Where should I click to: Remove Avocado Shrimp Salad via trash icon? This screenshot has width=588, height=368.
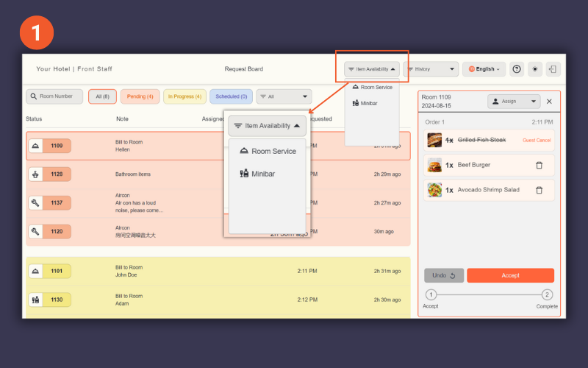coord(539,190)
